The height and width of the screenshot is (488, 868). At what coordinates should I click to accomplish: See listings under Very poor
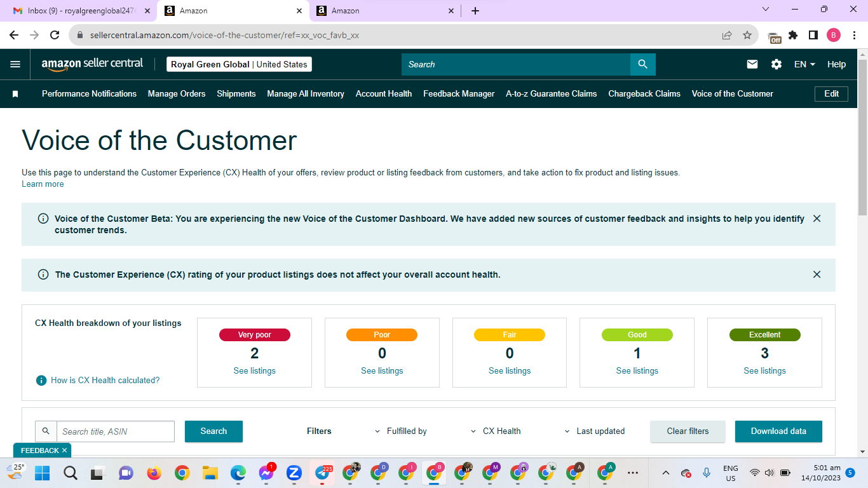click(x=255, y=371)
